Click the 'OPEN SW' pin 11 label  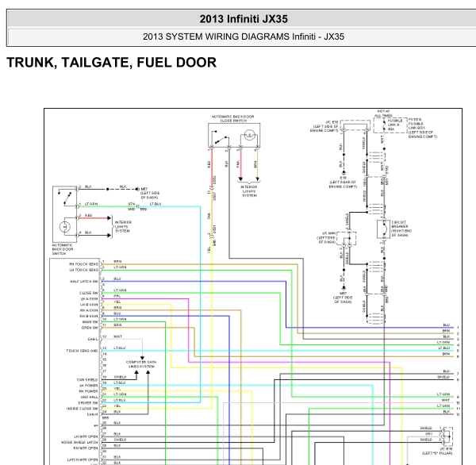90,328
